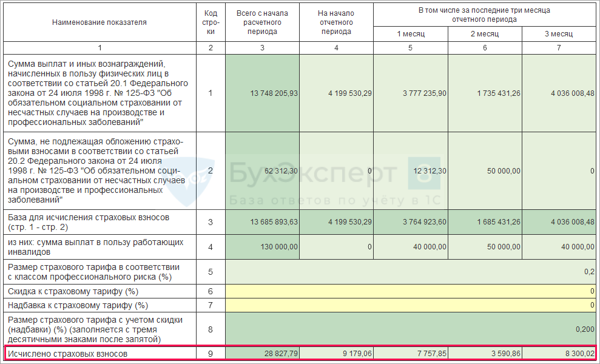Viewport: 600px width, 364px height.
Task: Select the yellow tariff surcharge field in row 7
Action: click(x=411, y=305)
